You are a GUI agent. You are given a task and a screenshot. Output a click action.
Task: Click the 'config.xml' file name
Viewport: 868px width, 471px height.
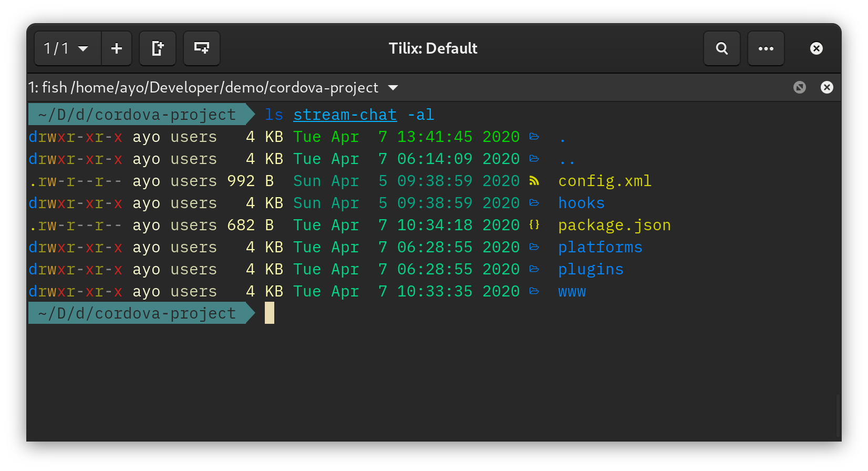click(605, 181)
